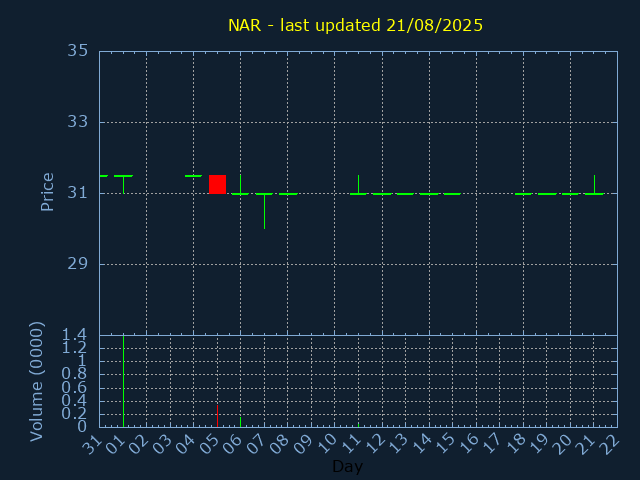Click the green candle with upper wick on day 06
640x480 pixels.
[x=240, y=185]
